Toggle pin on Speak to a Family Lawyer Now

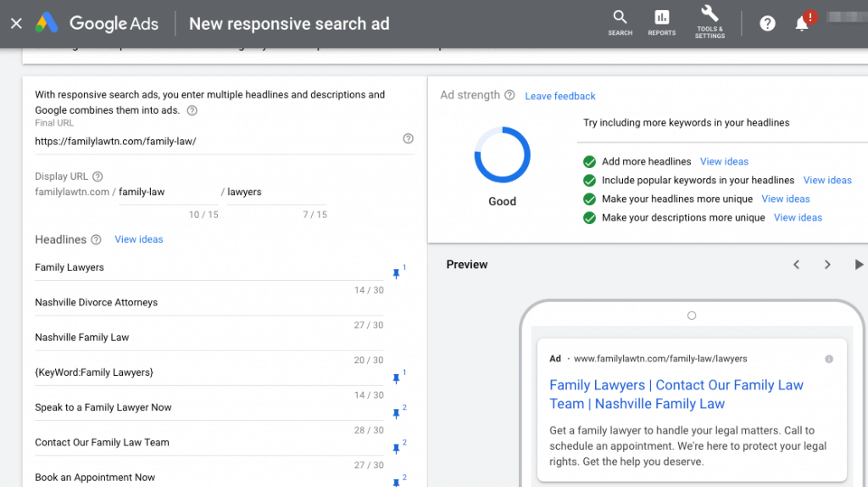(398, 411)
